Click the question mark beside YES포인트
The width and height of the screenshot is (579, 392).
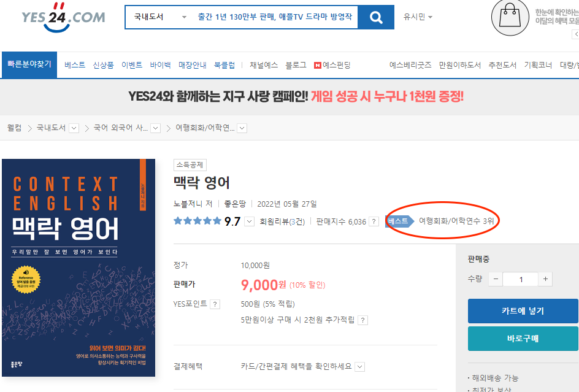215,304
